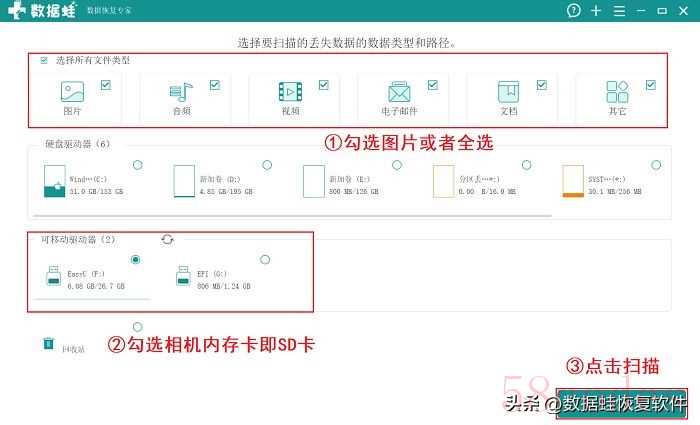Click the 4.83 GB/195 GB capacity text
The width and height of the screenshot is (700, 425).
[226, 192]
